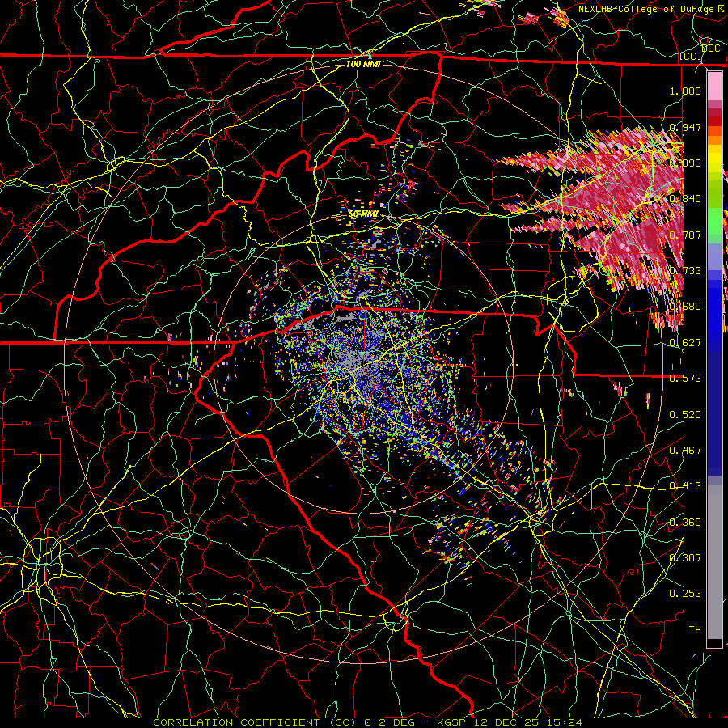Select the 1.000 legend value

tap(685, 91)
